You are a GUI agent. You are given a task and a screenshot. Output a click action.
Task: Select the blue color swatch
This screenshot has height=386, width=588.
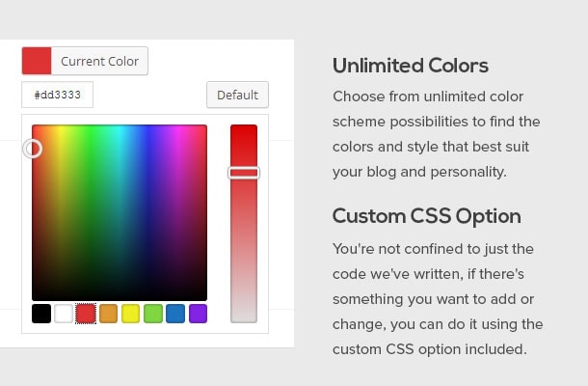[x=175, y=314]
